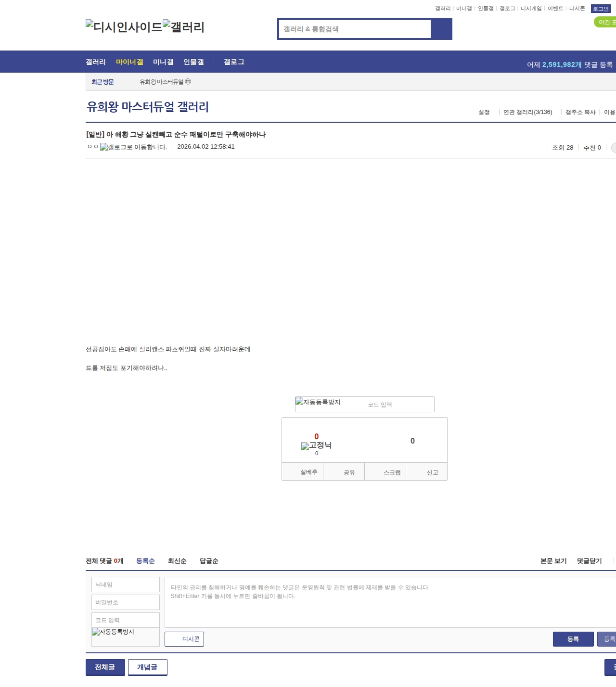
Task: Click the blue search button
Action: 442,29
